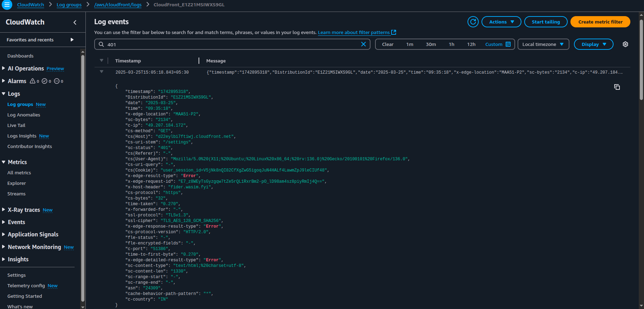The width and height of the screenshot is (644, 309).
Task: Click the Timestamp column header
Action: click(128, 61)
